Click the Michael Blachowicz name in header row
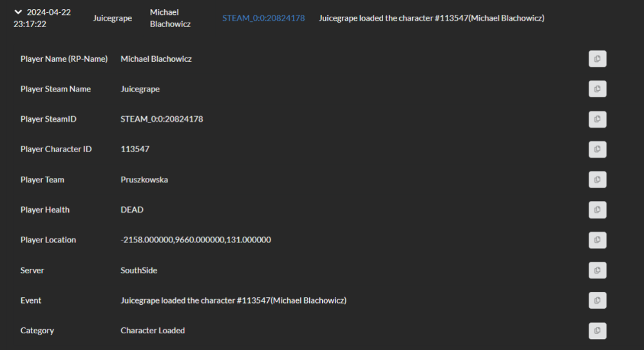 (x=170, y=18)
